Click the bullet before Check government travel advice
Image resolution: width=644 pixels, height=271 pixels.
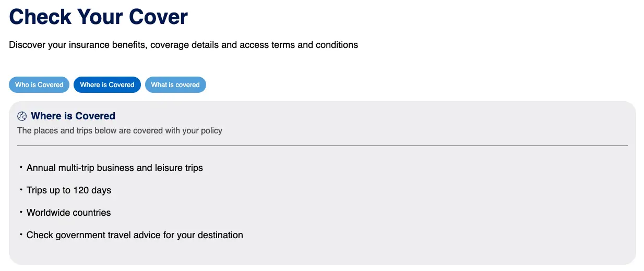pos(21,235)
